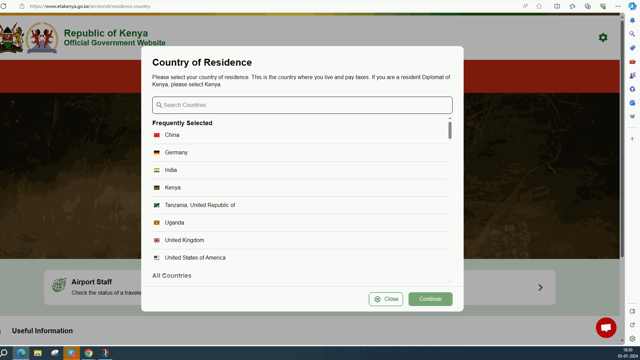
Task: Click the Edge sidebar layout icon
Action: 632,311
